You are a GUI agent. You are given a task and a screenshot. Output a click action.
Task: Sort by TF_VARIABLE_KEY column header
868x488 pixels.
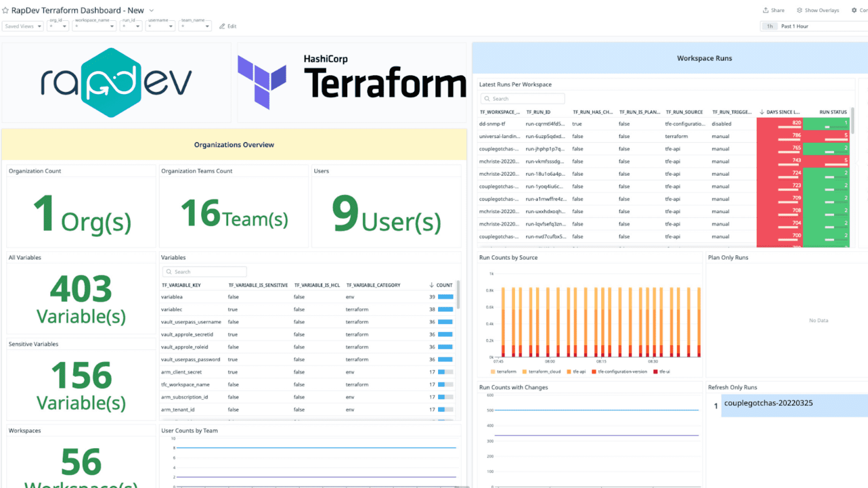pyautogui.click(x=181, y=285)
